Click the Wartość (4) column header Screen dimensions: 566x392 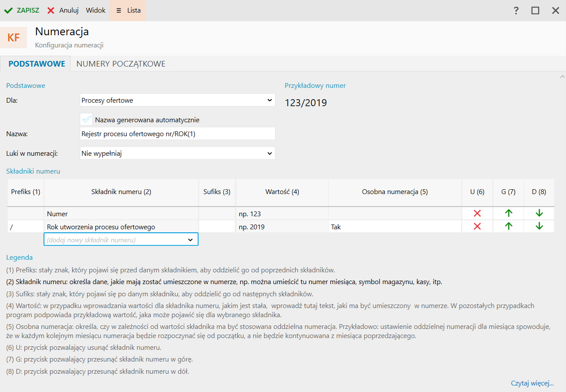pos(282,192)
